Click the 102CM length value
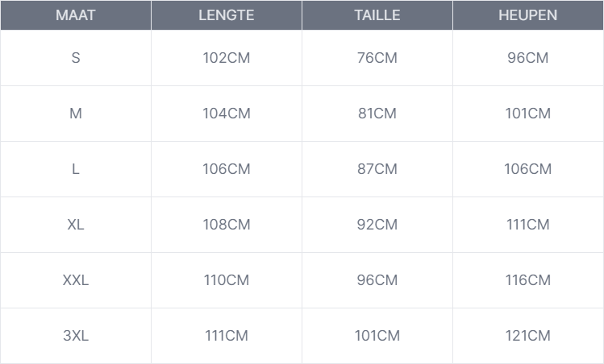 [226, 58]
